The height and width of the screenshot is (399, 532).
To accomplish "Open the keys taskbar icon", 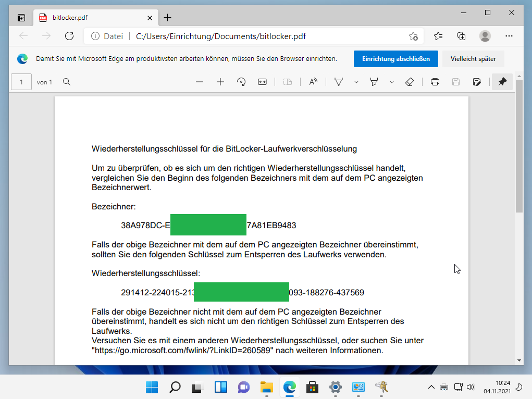I will tap(381, 387).
